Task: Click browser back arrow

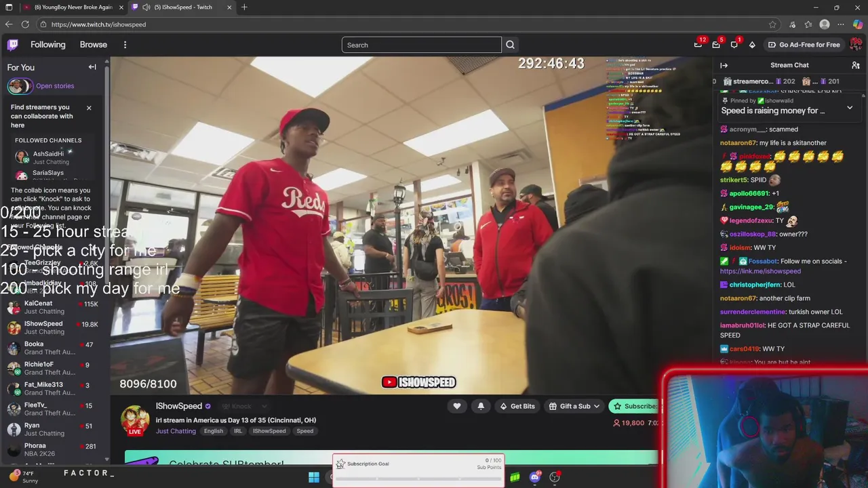Action: point(9,24)
